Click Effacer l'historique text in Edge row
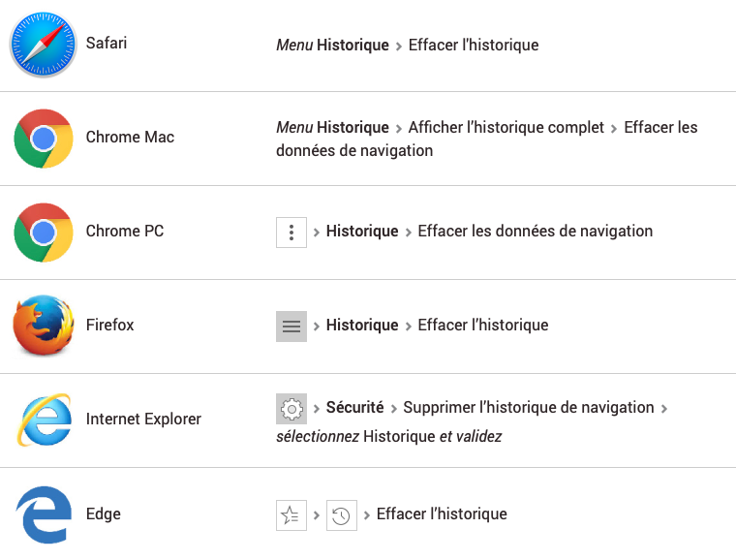This screenshot has width=736, height=560. pos(442,514)
